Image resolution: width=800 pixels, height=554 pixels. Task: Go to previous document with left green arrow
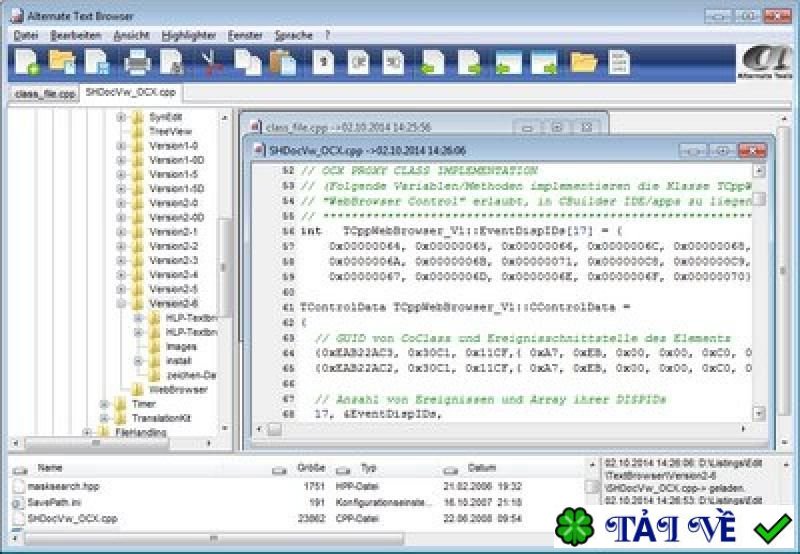(433, 62)
